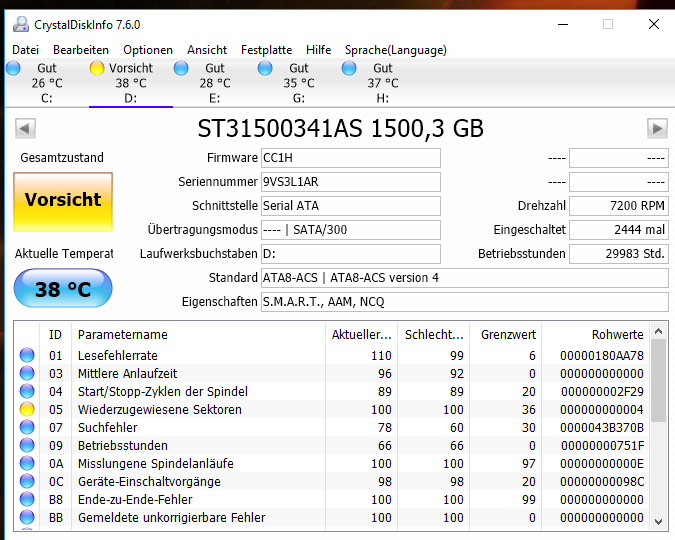Click the yellow Vorsicht health status button
Image resolution: width=675 pixels, height=540 pixels.
pos(63,202)
